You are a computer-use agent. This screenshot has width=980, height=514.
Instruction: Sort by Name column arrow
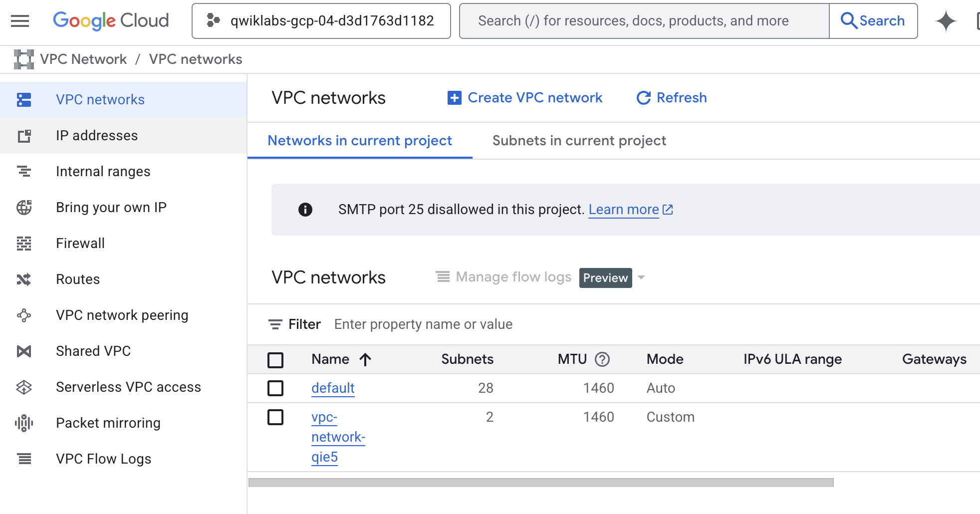click(x=365, y=359)
